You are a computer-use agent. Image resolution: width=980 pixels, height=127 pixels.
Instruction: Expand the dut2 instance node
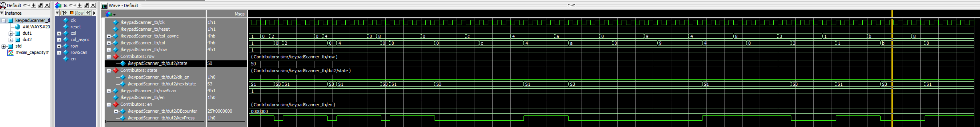pos(11,40)
